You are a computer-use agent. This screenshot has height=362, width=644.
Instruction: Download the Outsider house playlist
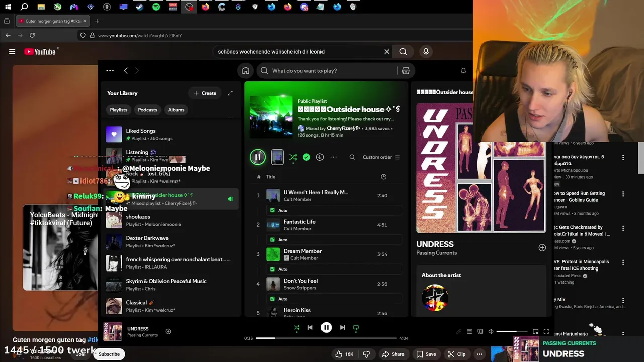[319, 157]
